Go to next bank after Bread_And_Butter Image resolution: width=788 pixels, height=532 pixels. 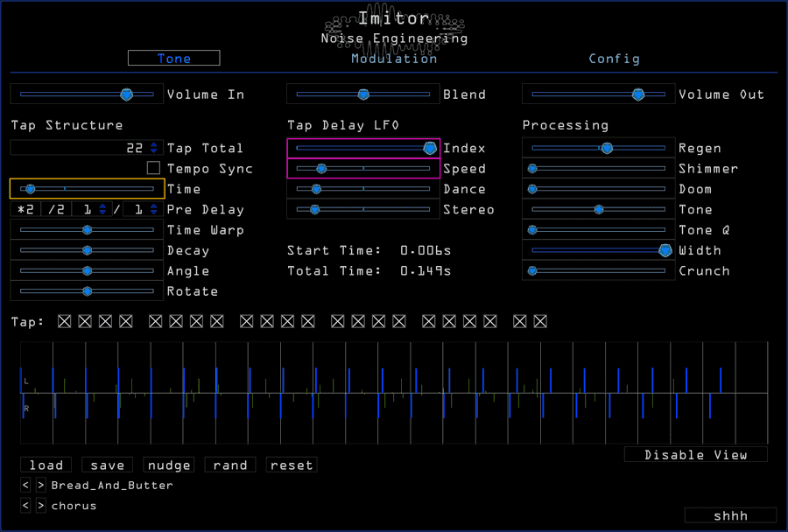pyautogui.click(x=41, y=486)
